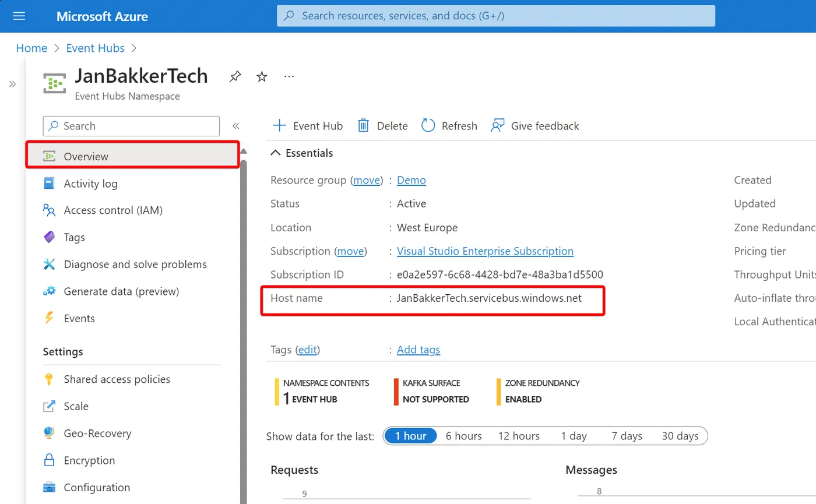Viewport: 816px width, 504px height.
Task: Add a new Event Hub
Action: (308, 126)
